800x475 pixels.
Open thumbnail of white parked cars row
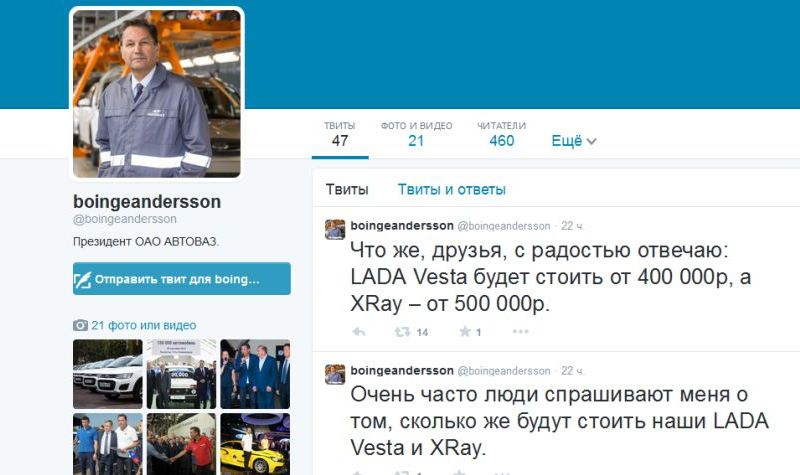(108, 374)
